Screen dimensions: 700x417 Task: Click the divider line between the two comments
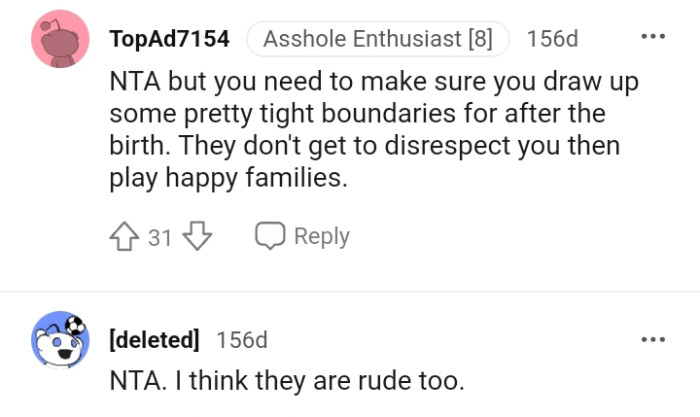[x=350, y=292]
